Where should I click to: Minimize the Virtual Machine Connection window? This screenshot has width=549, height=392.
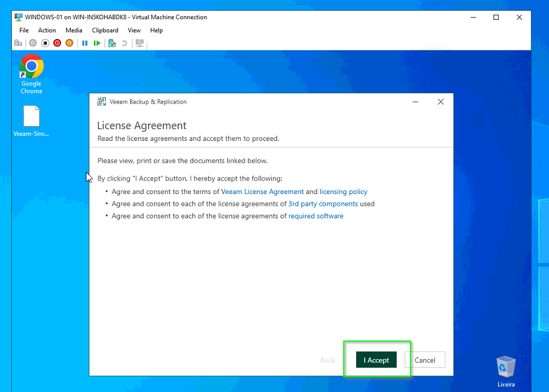click(x=473, y=17)
